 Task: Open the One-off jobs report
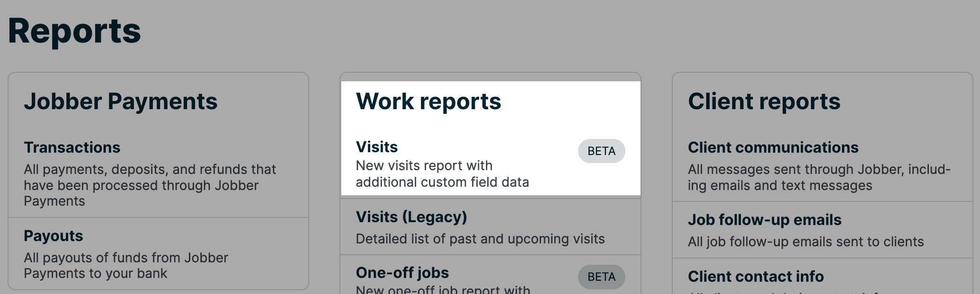coord(402,272)
